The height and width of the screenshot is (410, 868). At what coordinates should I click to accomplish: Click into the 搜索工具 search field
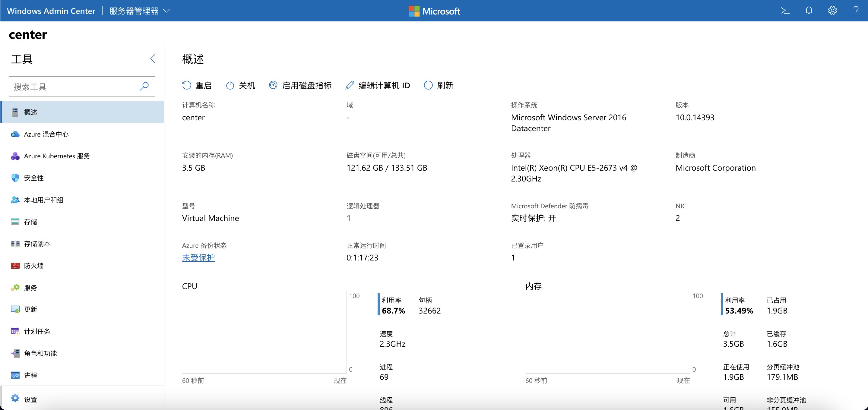pos(74,87)
